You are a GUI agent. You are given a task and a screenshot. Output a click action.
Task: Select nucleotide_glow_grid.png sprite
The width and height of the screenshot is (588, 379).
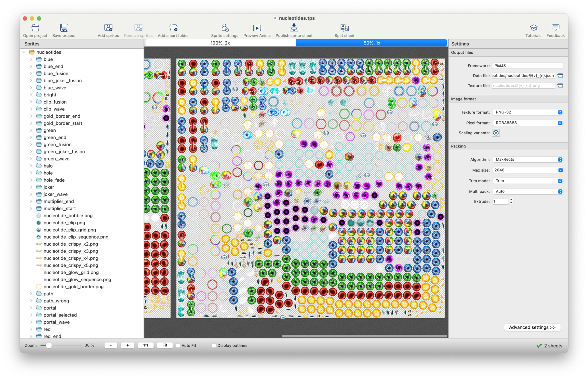(x=71, y=273)
